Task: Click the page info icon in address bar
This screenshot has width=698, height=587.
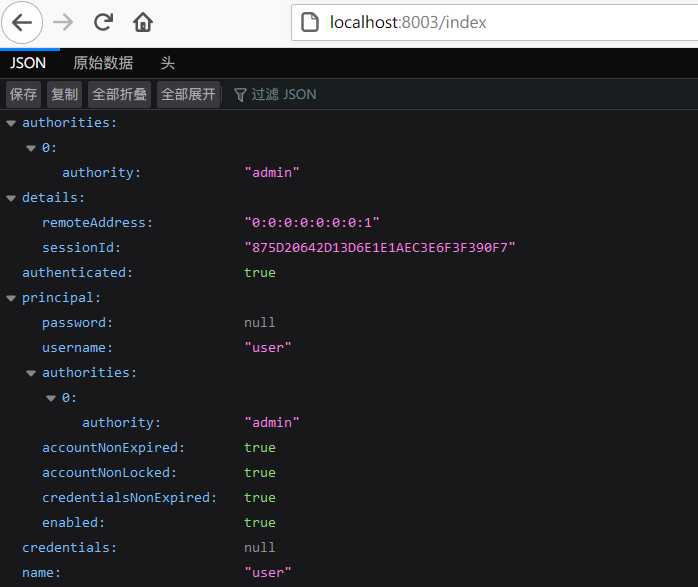Action: (x=310, y=22)
